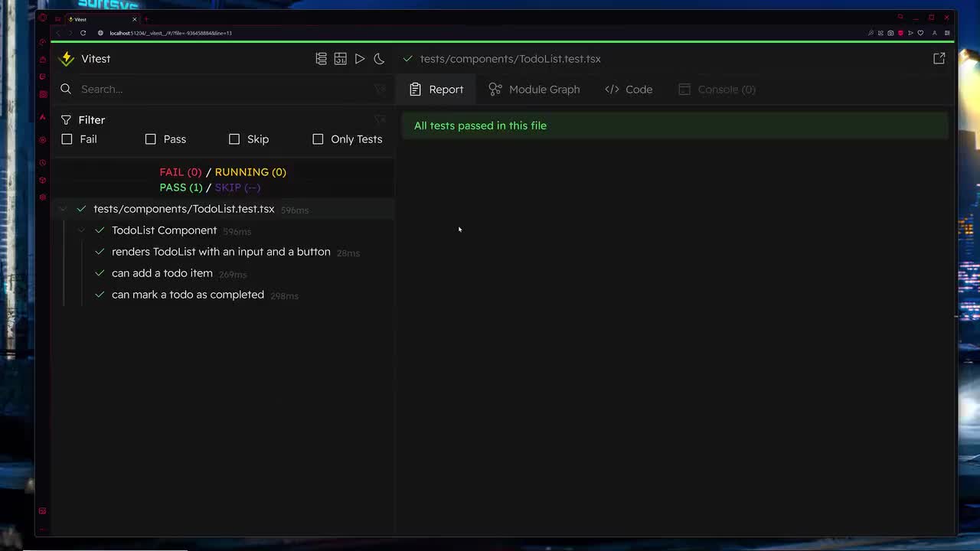The width and height of the screenshot is (980, 551).
Task: Click the browser send/flow arrow icon
Action: 910,33
